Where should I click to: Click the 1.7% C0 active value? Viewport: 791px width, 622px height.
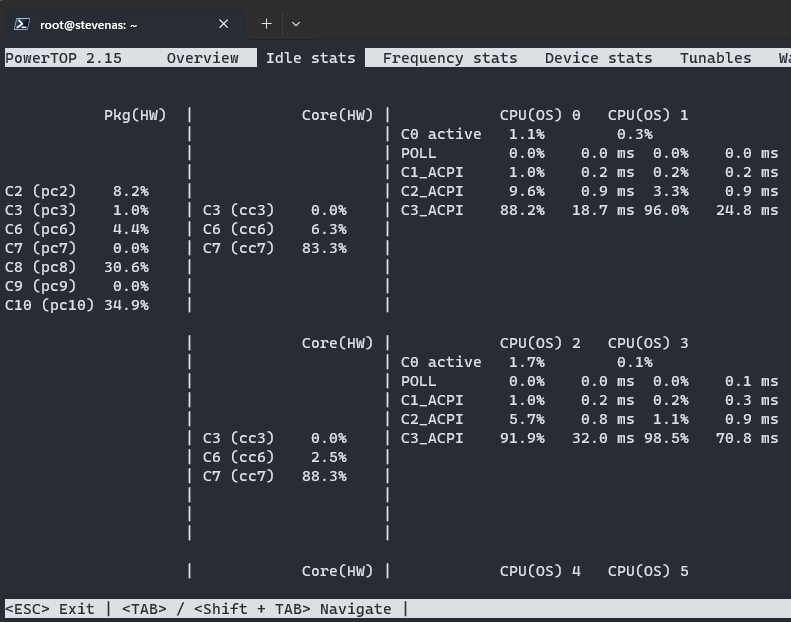point(527,362)
